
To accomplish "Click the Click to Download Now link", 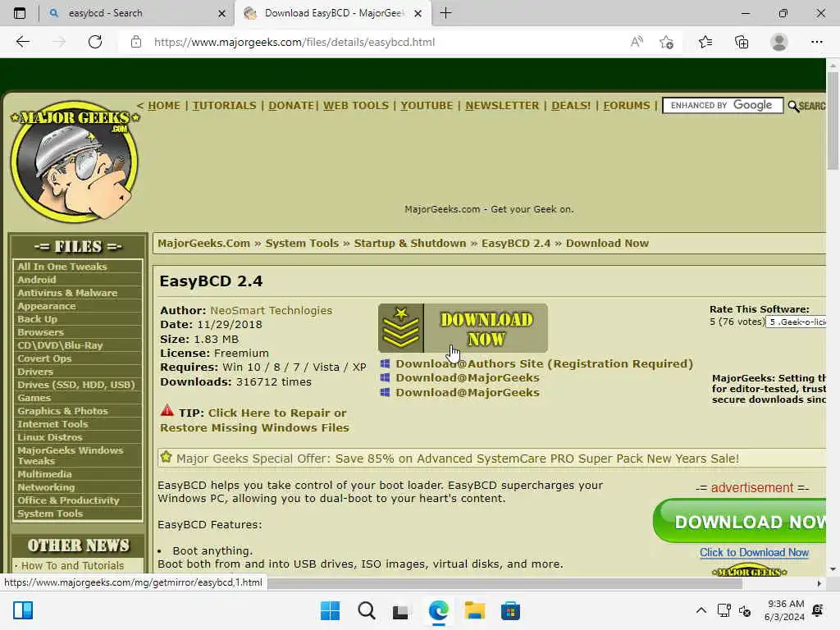I will [755, 552].
